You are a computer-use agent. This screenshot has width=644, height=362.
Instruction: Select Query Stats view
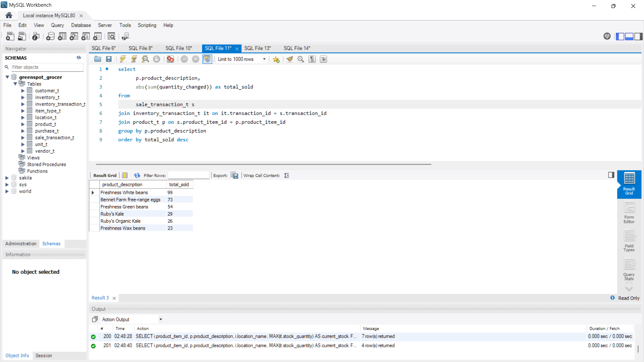tap(629, 269)
